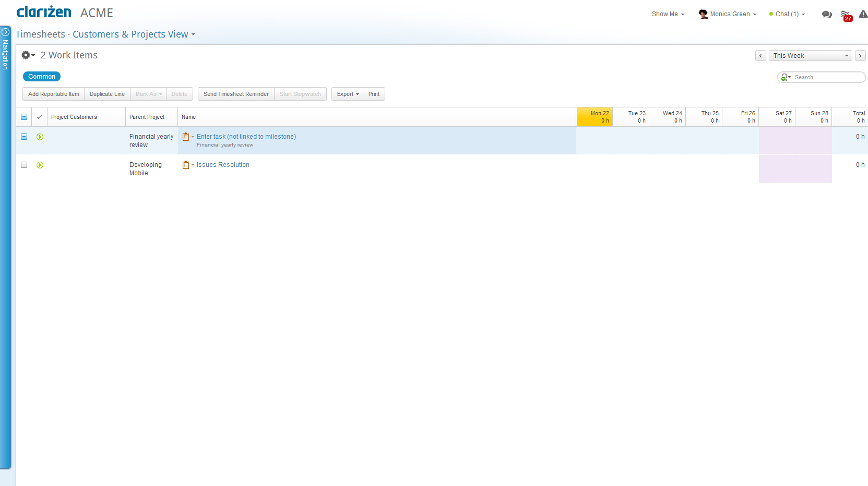Check the Developing Mobile row checkbox
868x486 pixels.
24,165
